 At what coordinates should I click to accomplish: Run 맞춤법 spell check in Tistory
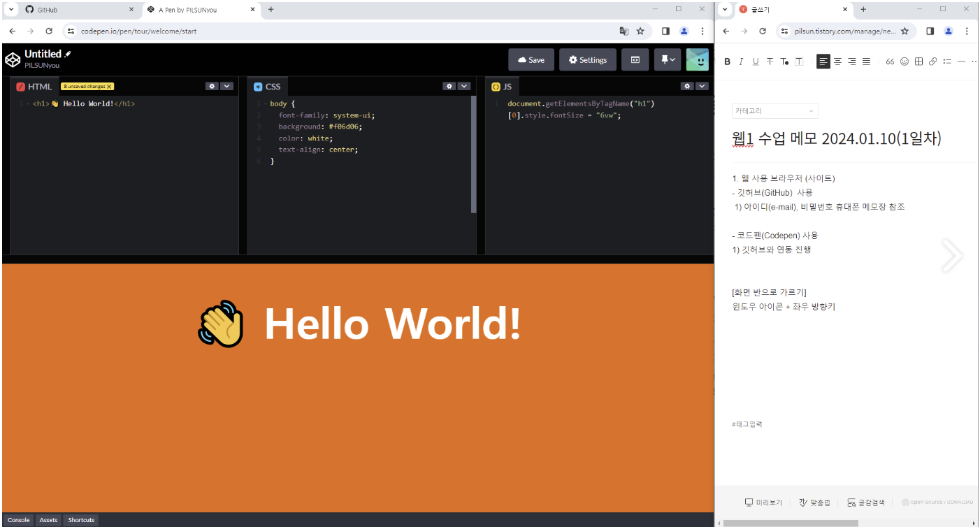[814, 503]
